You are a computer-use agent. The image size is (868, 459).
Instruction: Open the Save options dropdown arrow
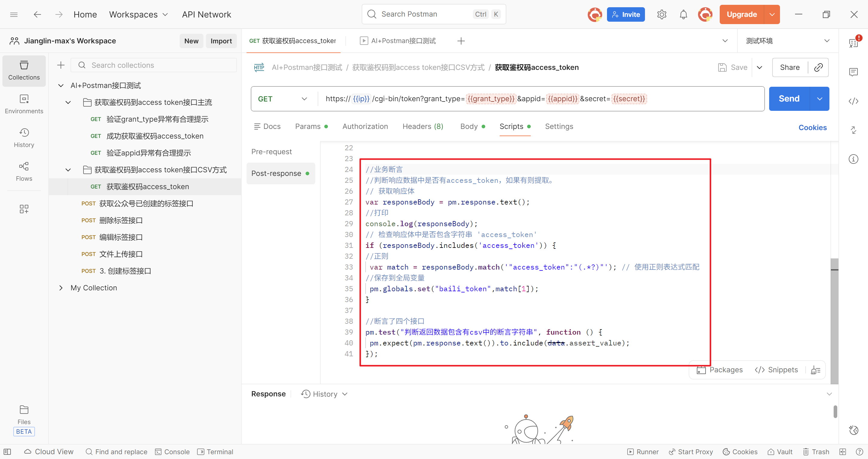(x=759, y=67)
